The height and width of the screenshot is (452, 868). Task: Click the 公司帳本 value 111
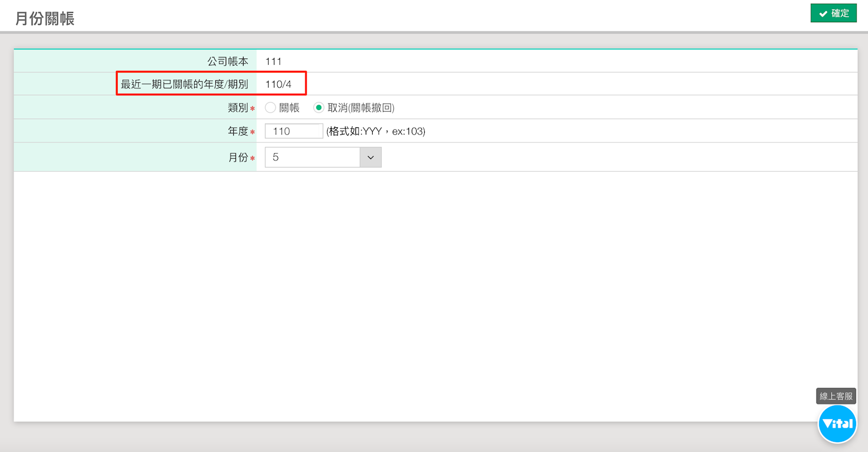tap(273, 61)
